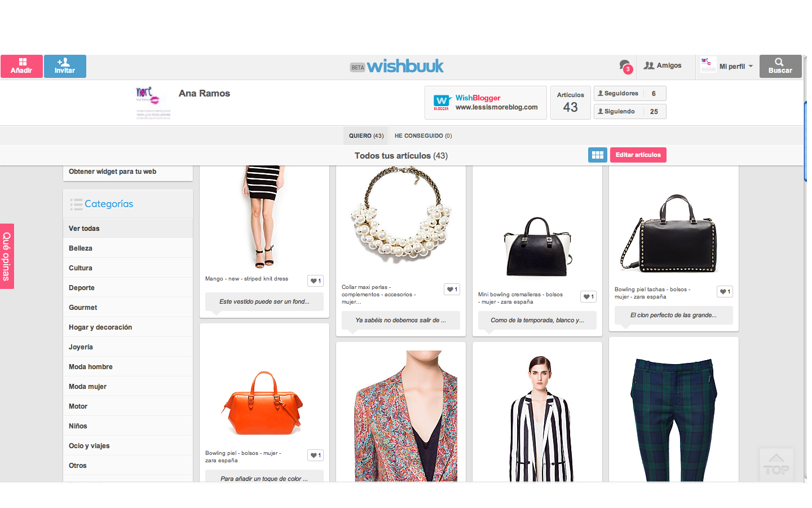Select Motor category
This screenshot has height=508, width=812.
coord(128,406)
